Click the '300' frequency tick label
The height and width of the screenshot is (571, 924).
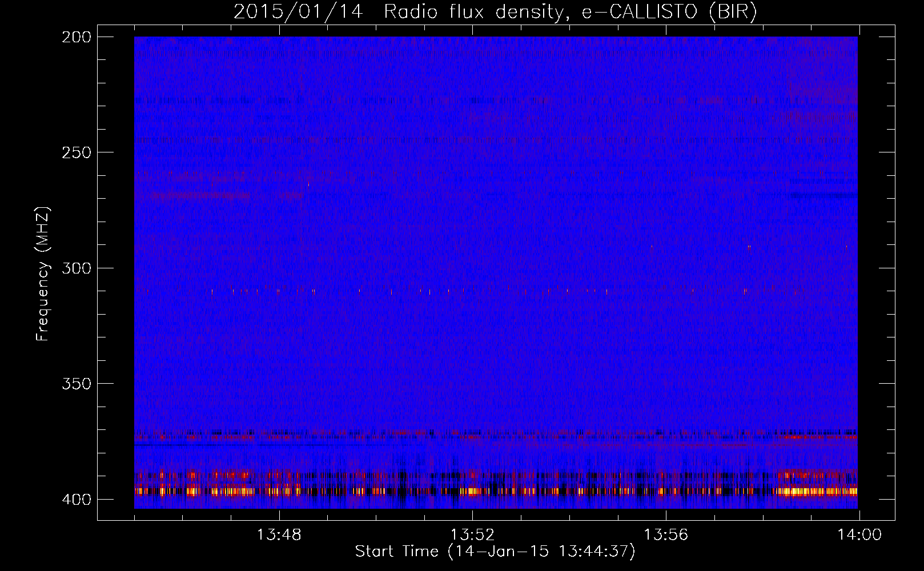[x=77, y=268]
